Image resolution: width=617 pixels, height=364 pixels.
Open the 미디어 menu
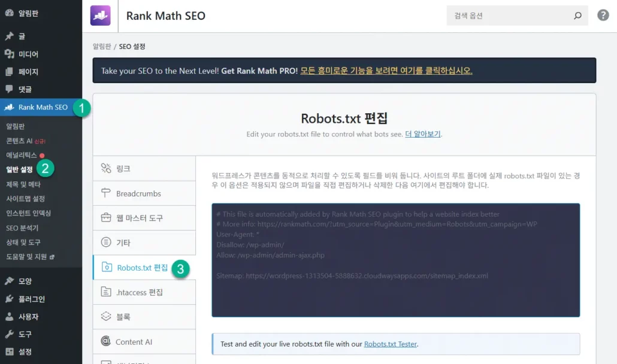41,54
